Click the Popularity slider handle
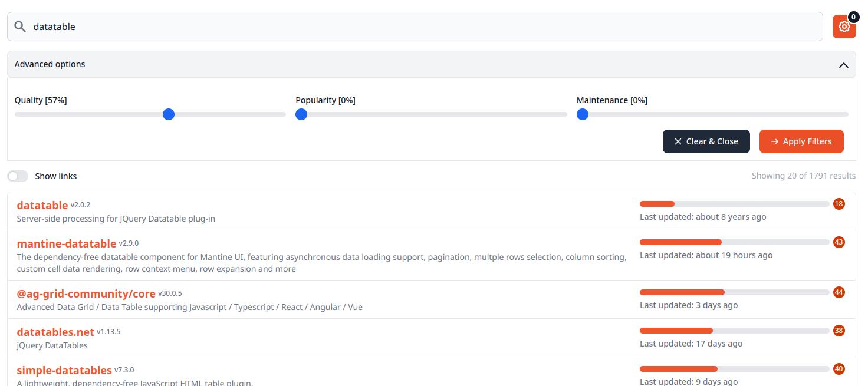Viewport: 868px width, 386px height. 301,114
